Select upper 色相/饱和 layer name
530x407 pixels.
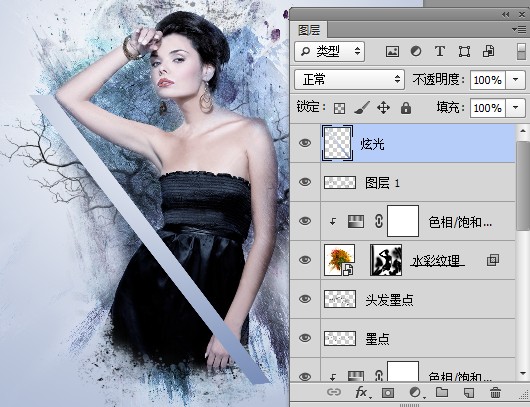[460, 222]
